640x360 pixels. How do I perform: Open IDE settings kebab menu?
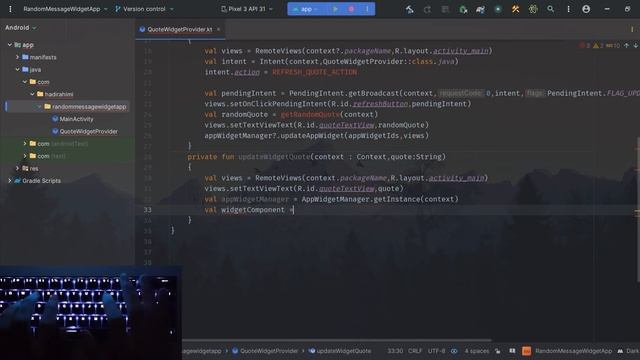(x=568, y=9)
